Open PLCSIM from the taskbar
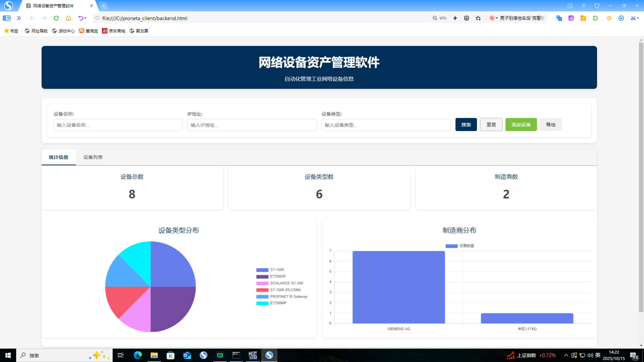 pos(253,355)
